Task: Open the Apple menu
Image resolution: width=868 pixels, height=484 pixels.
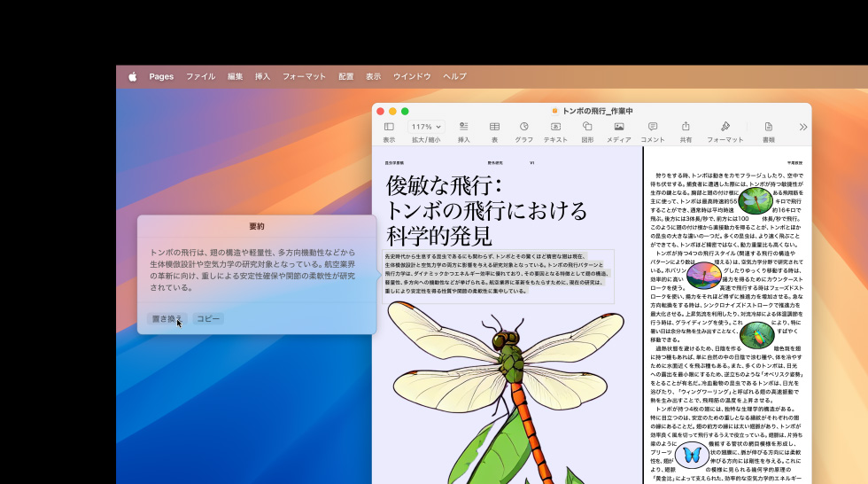Action: (132, 76)
